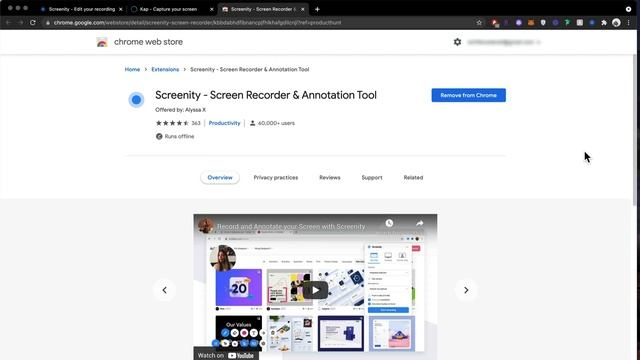The width and height of the screenshot is (640, 360).
Task: Click the site lock icon in address bar
Action: pyautogui.click(x=48, y=22)
